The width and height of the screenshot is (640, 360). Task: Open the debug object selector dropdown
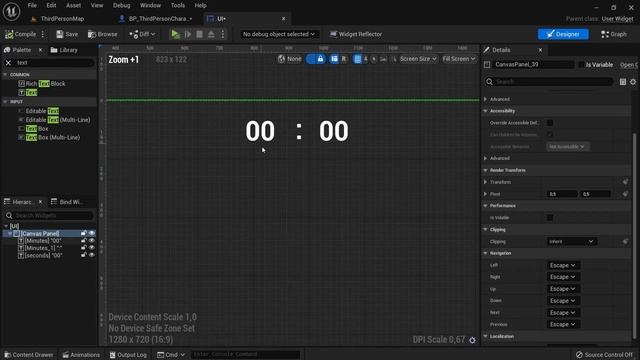coord(279,34)
